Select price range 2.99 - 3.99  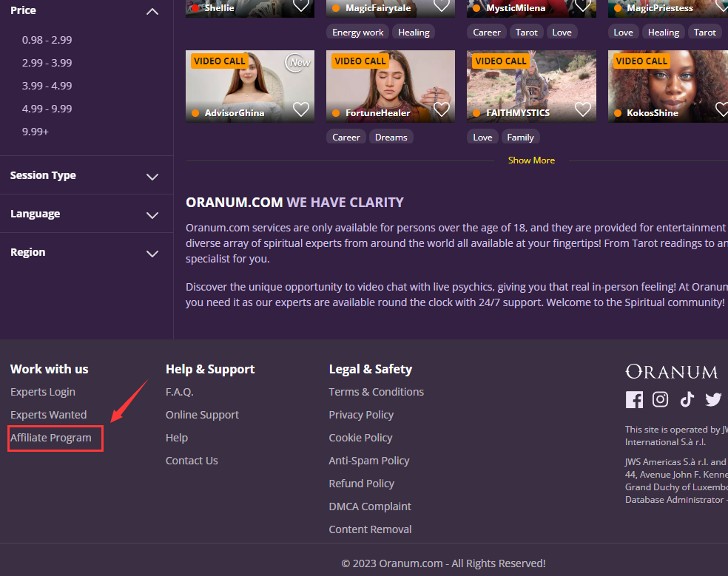click(x=47, y=63)
